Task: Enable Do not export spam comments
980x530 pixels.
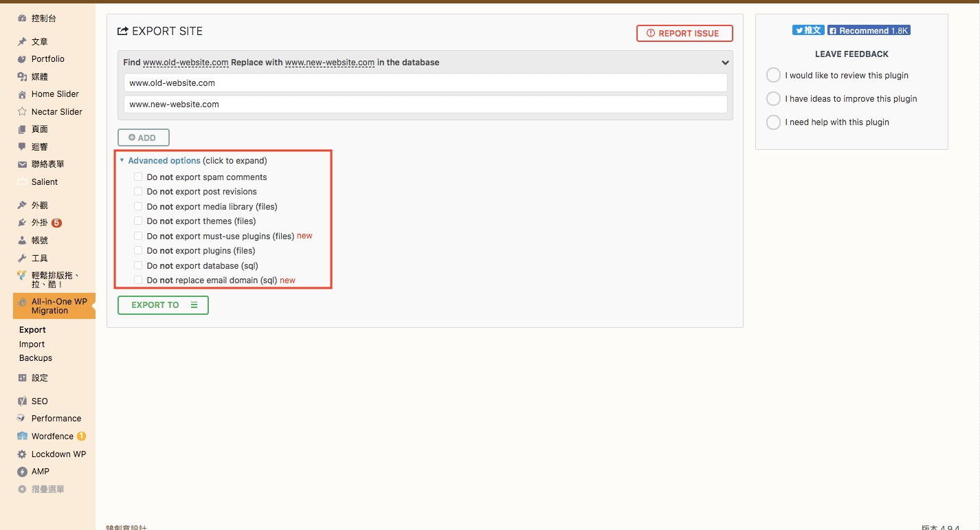Action: point(138,177)
